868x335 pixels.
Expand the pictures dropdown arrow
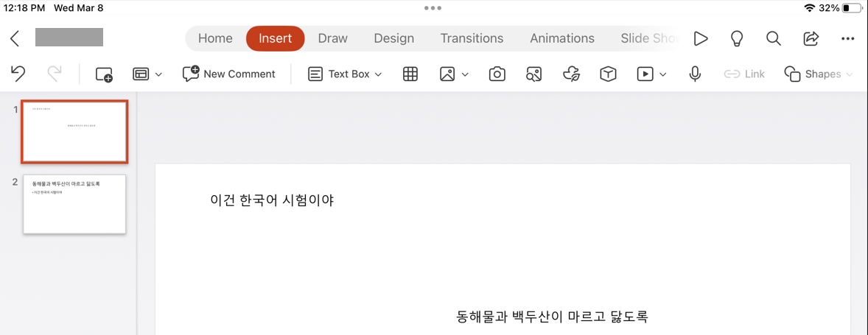[465, 74]
